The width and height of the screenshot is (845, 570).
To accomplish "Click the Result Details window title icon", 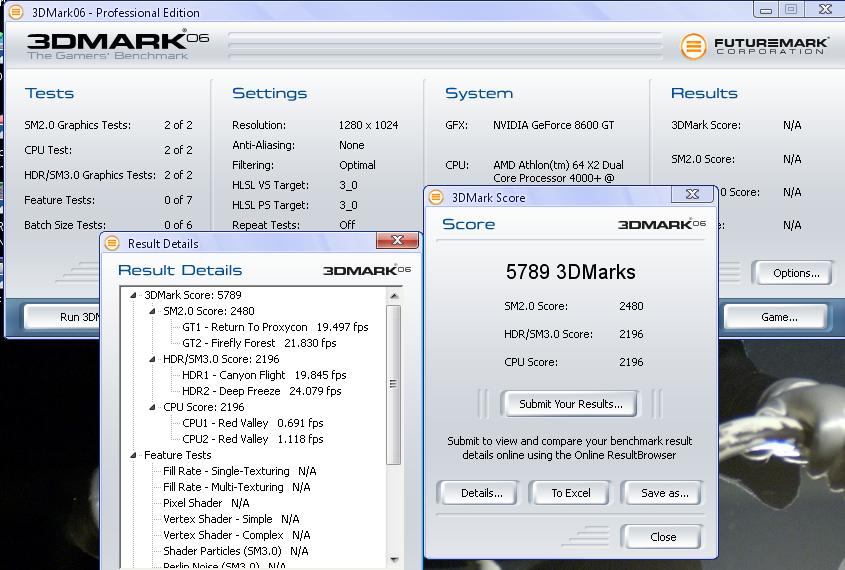I will [x=112, y=244].
